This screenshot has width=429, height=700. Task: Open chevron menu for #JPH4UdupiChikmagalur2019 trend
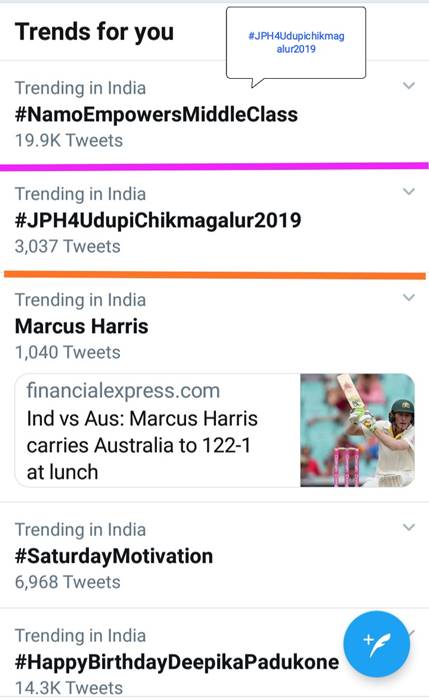tap(409, 192)
